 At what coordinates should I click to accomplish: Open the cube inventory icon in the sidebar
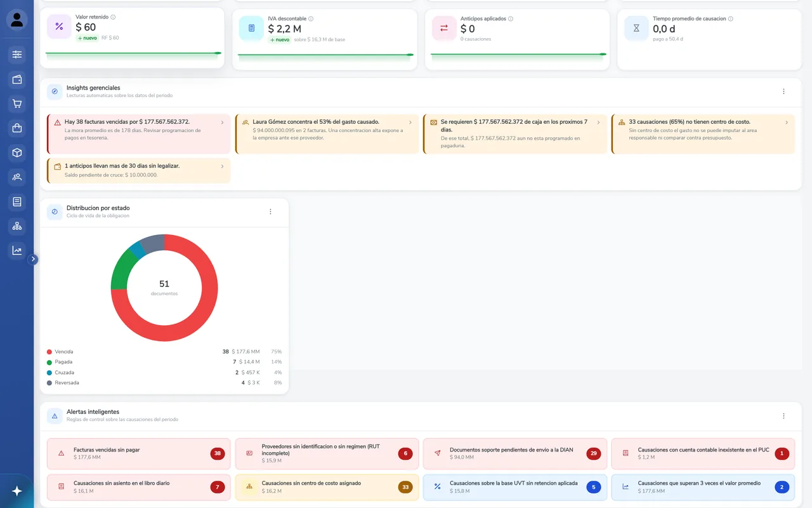17,153
